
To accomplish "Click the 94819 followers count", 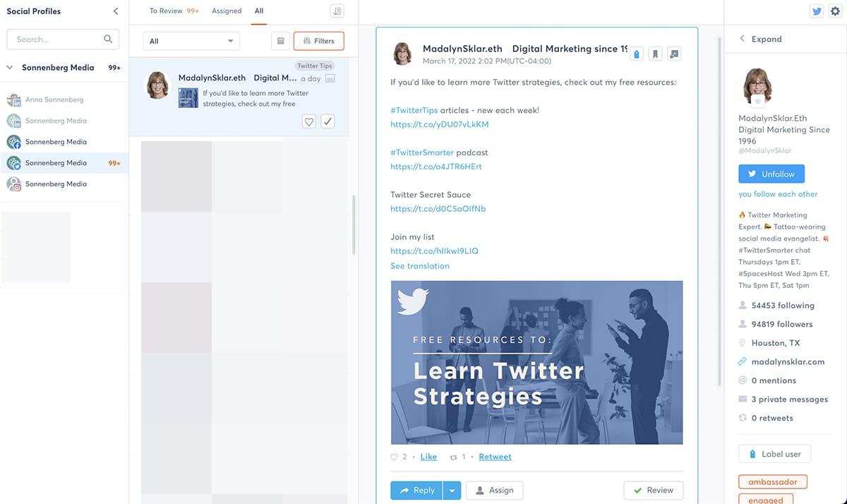I will pos(782,325).
